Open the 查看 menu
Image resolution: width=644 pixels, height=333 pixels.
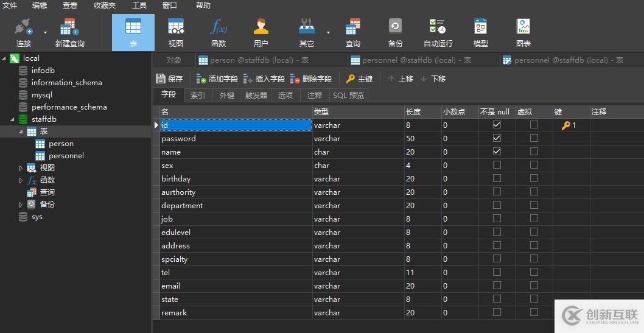[x=70, y=5]
